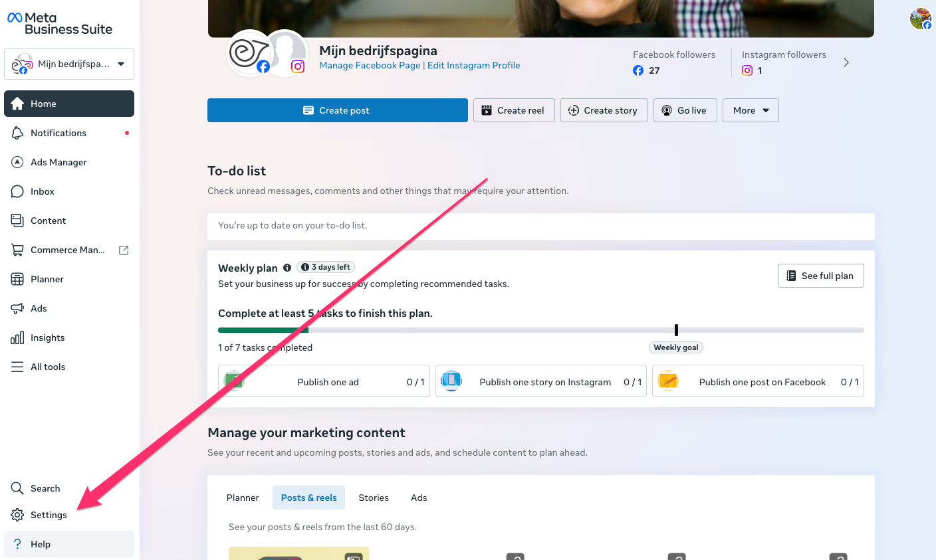Viewport: 936px width, 560px height.
Task: Open the Mijn bedrijfspagina account switcher dropdown
Action: pyautogui.click(x=69, y=64)
